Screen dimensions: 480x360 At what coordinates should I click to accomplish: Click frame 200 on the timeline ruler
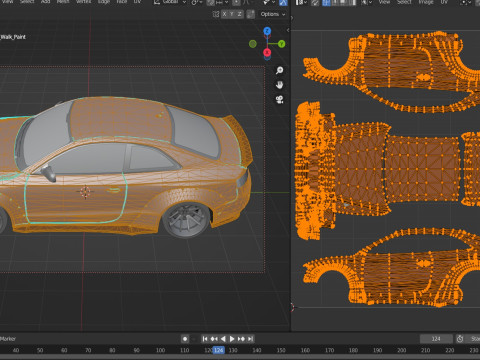click(401, 350)
